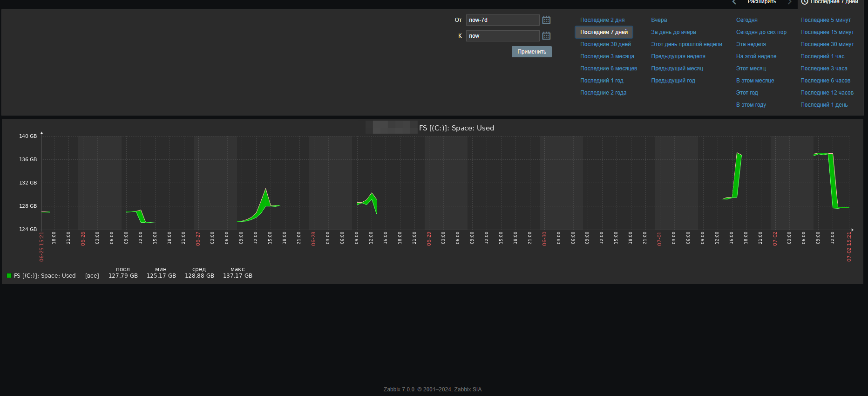
Task: Open the Zabbix SIA footer link
Action: [x=468, y=389]
